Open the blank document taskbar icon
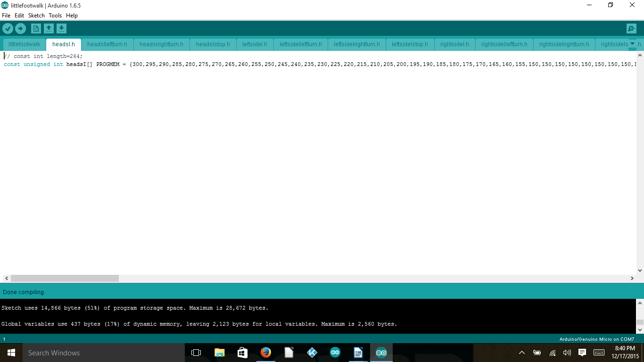644x362 pixels. tap(289, 353)
